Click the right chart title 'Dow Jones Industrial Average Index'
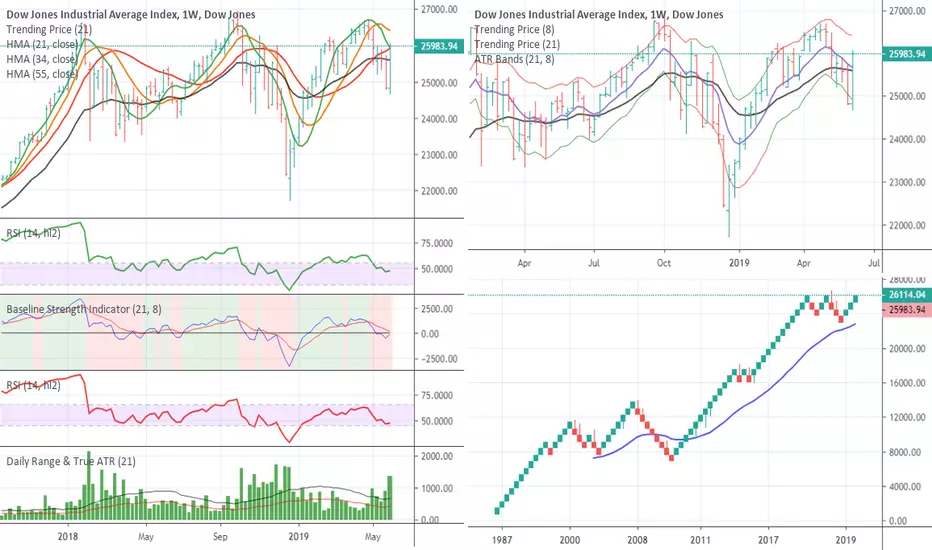 point(559,14)
